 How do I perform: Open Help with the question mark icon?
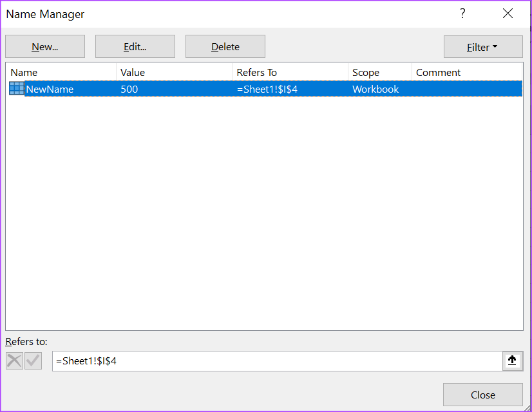(462, 14)
